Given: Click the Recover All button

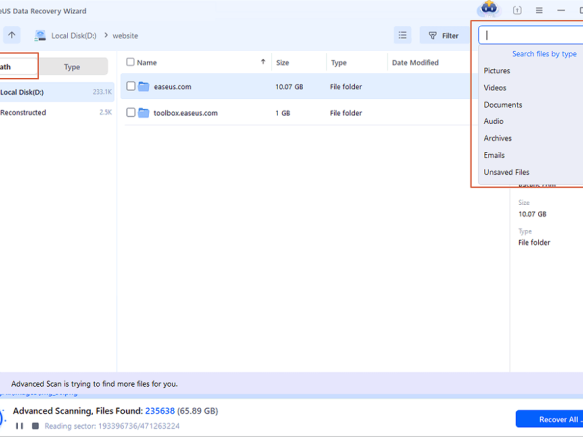Looking at the screenshot, I should coord(550,419).
